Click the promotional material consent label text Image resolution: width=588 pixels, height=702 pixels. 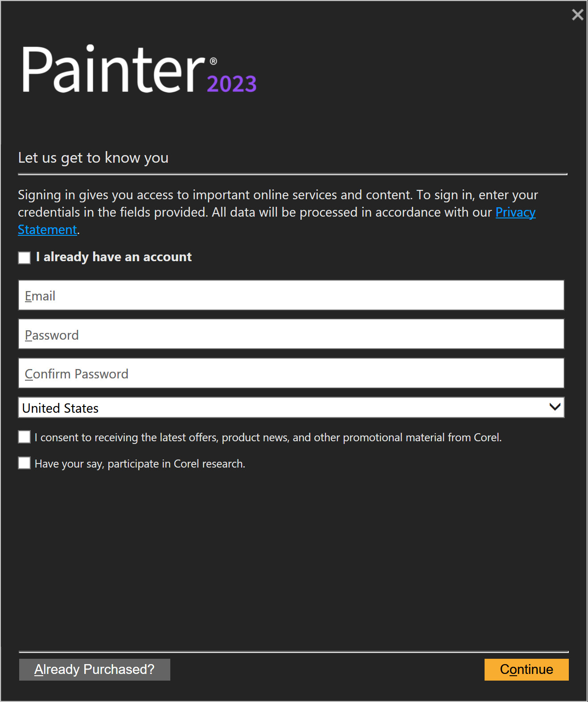[268, 437]
